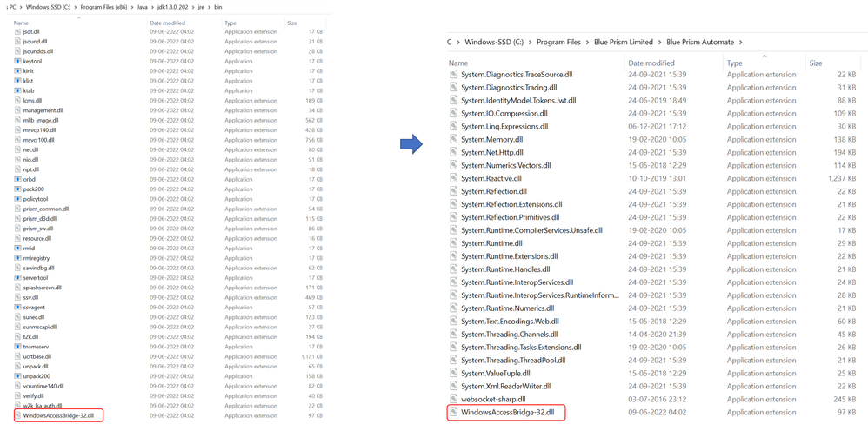Click the klist application icon in left window
Image resolution: width=868 pixels, height=431 pixels.
[17, 81]
